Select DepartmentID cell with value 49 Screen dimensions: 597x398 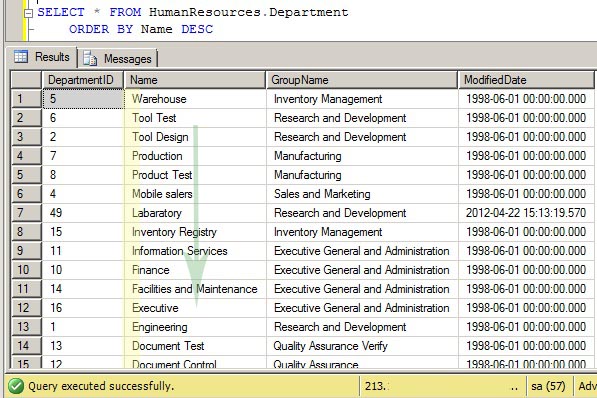(83, 213)
